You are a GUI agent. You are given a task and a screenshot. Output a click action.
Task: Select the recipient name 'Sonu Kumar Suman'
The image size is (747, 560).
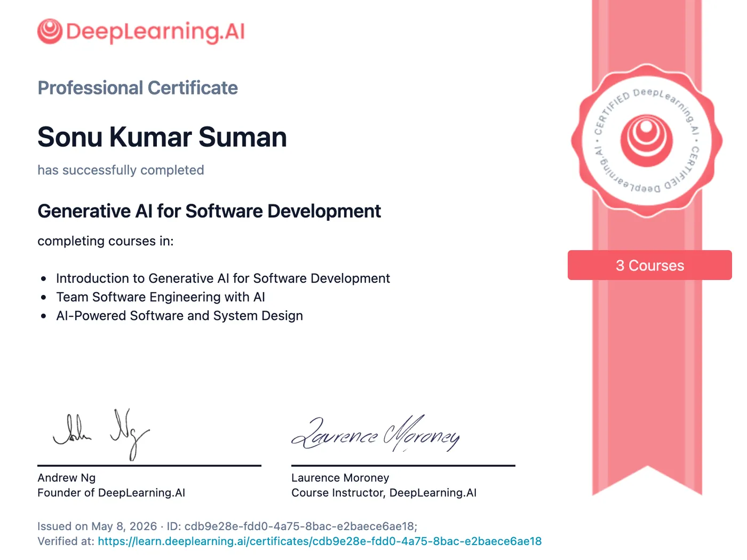[162, 137]
